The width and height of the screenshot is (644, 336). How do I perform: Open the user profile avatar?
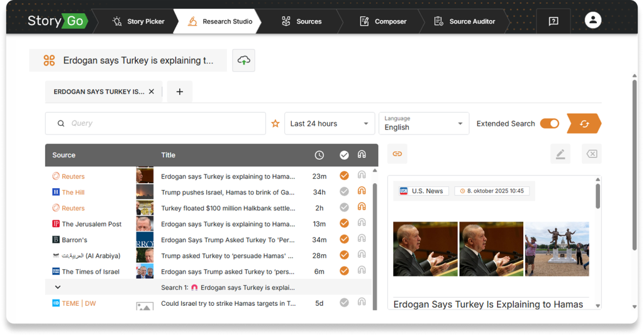592,21
